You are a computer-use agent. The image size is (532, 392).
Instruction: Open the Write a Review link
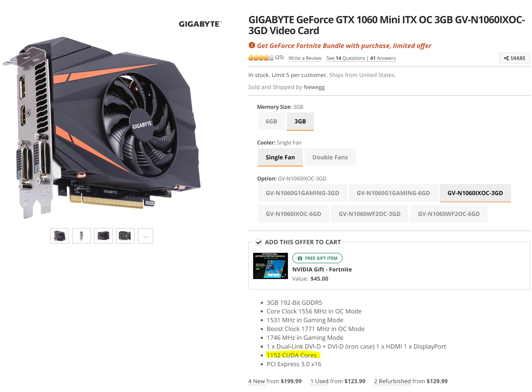coord(305,58)
